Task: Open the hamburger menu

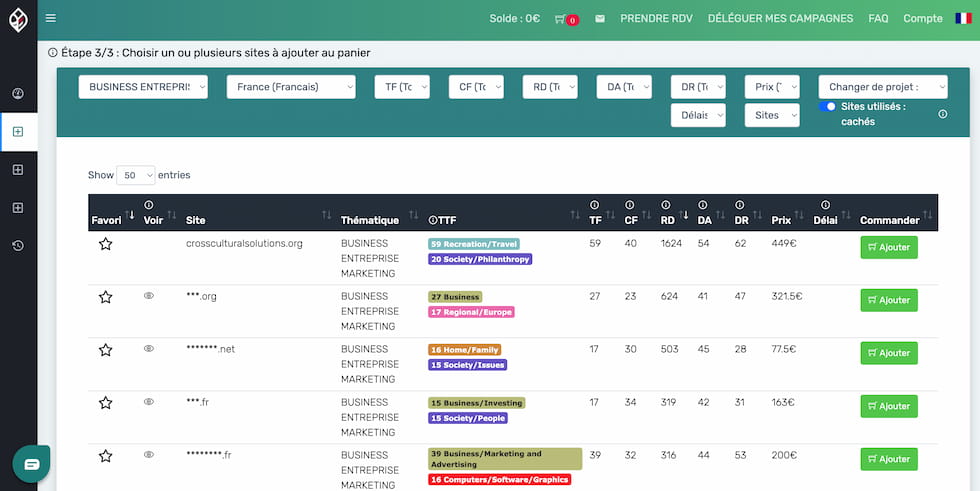Action: point(51,18)
